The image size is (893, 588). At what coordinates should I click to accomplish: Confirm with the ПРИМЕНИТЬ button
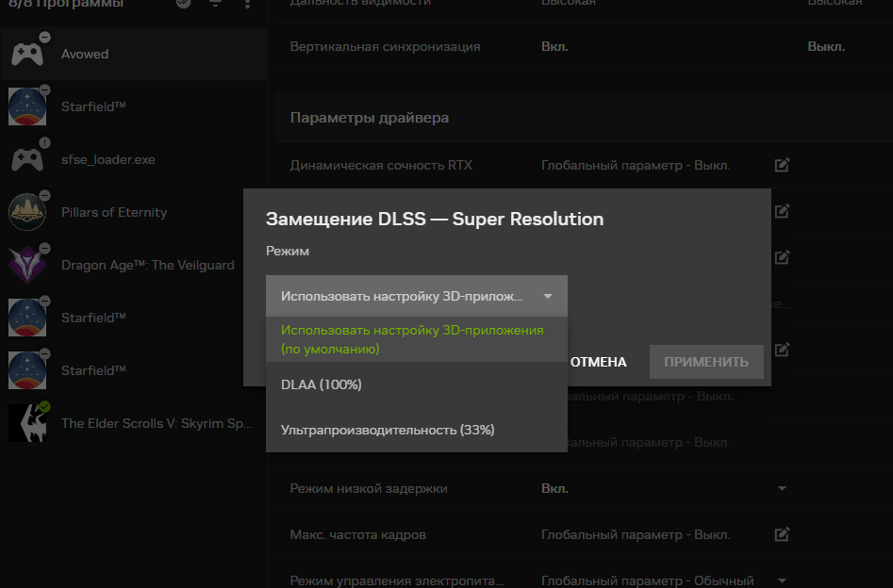(x=706, y=362)
